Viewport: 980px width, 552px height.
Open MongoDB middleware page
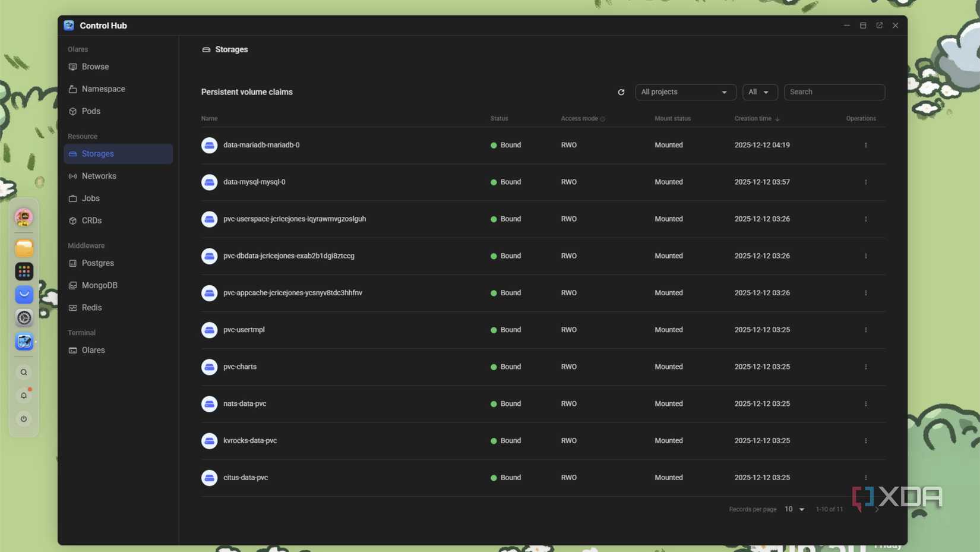118,285
